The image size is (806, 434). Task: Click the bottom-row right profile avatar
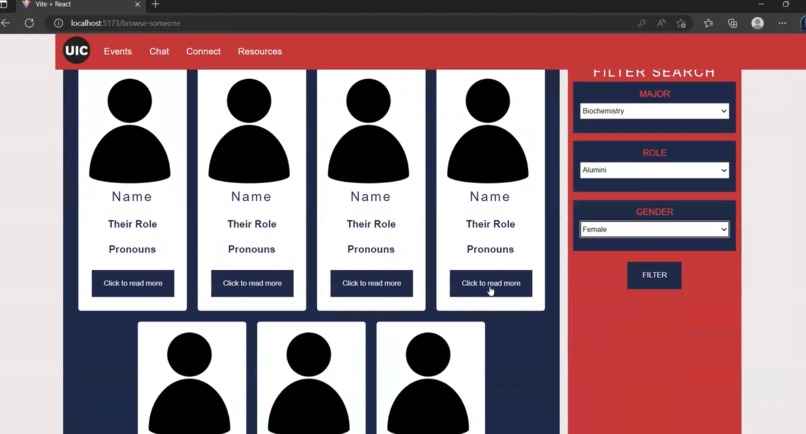(428, 383)
